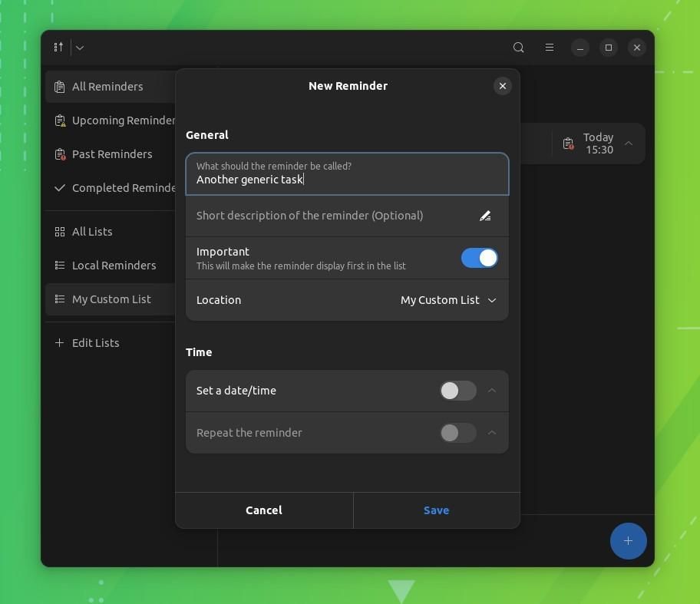
Task: Open All Lists using the grid icon
Action: (92, 231)
